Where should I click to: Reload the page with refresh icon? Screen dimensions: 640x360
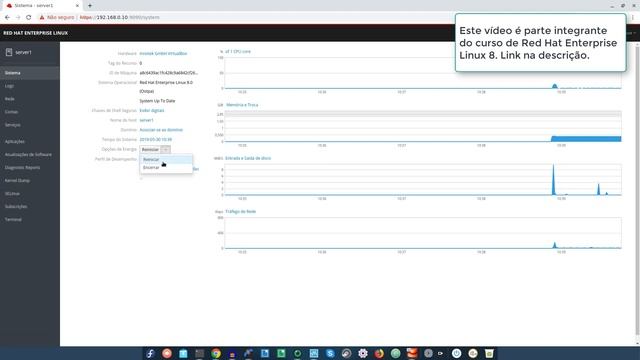(29, 18)
